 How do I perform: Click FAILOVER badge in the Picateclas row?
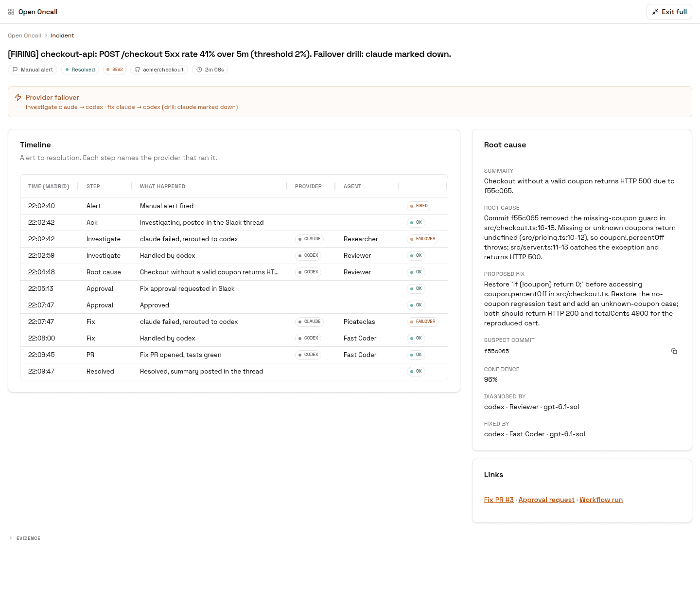click(x=423, y=322)
